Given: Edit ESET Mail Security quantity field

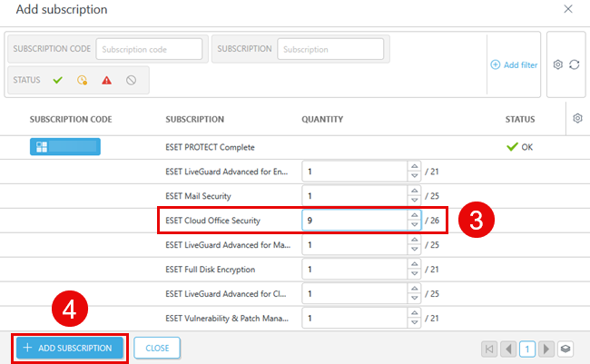Looking at the screenshot, I should (x=354, y=196).
